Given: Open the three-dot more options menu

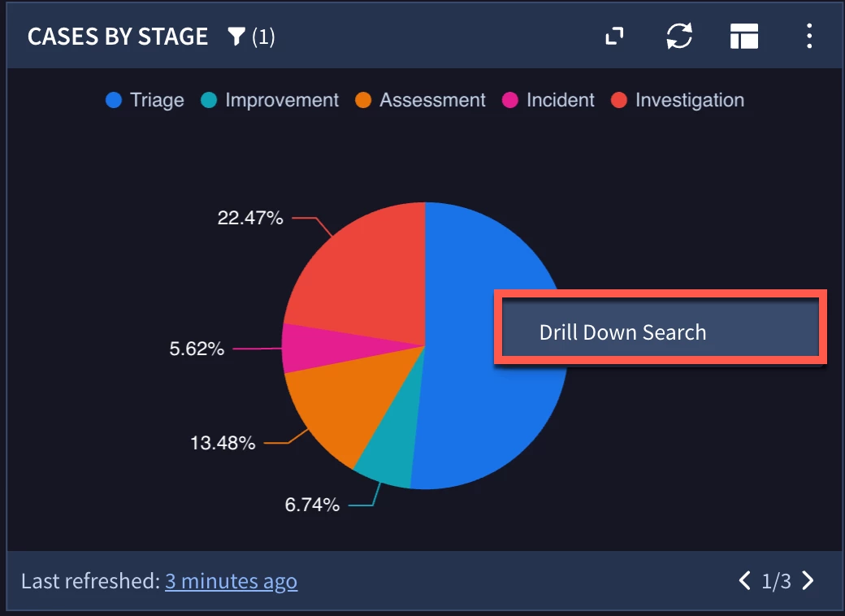Looking at the screenshot, I should pos(809,36).
